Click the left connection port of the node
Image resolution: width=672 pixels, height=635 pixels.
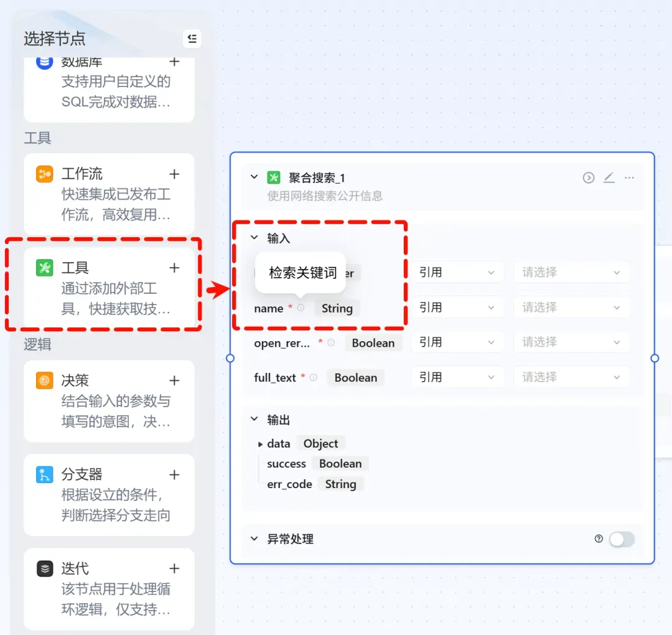pos(230,358)
